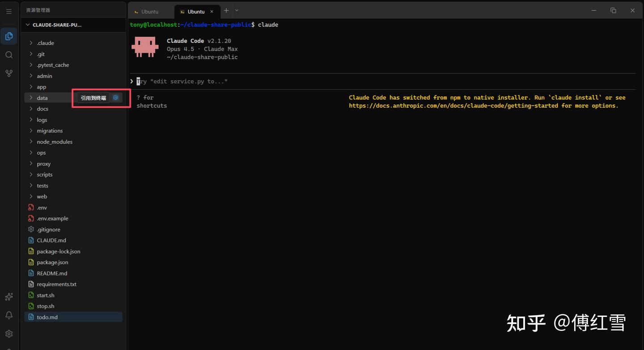Maximize the terminal window
644x350 pixels.
click(x=613, y=11)
